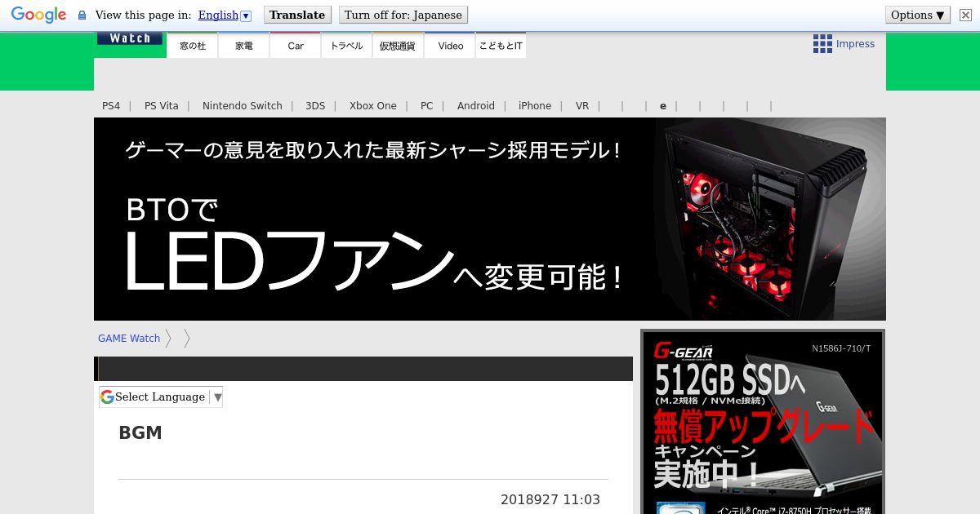The image size is (980, 514).
Task: Click the Translate button
Action: point(297,15)
